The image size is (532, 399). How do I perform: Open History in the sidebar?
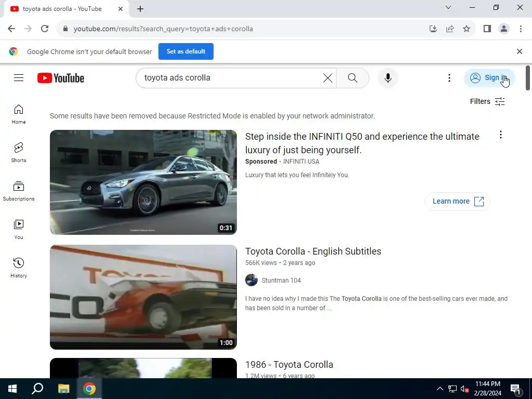pos(19,268)
